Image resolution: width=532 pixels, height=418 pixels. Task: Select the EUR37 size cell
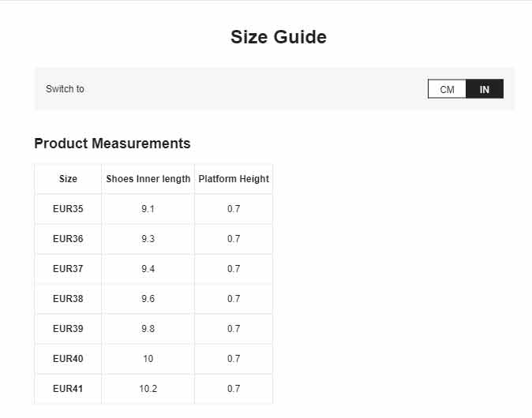68,269
